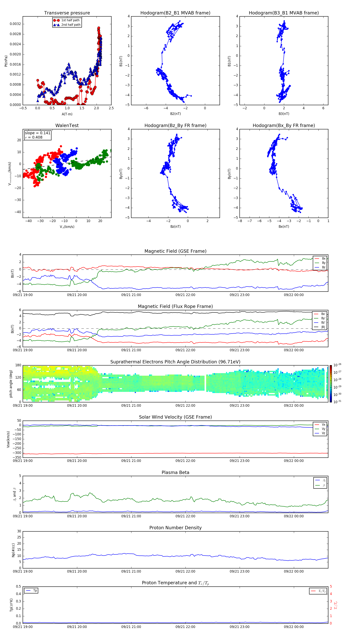Click the 'Solar Wind Velocity (GSE Frame)' title
The width and height of the screenshot is (351, 644).
click(175, 417)
